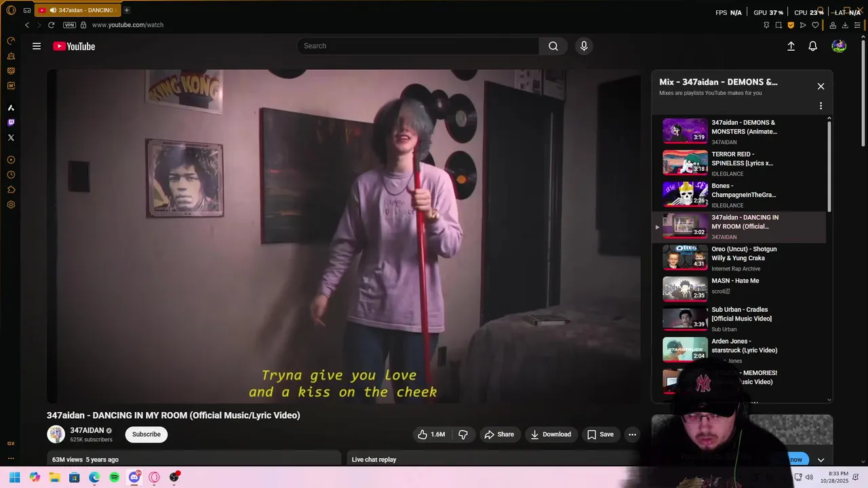Click the magnifier search button

tap(553, 46)
